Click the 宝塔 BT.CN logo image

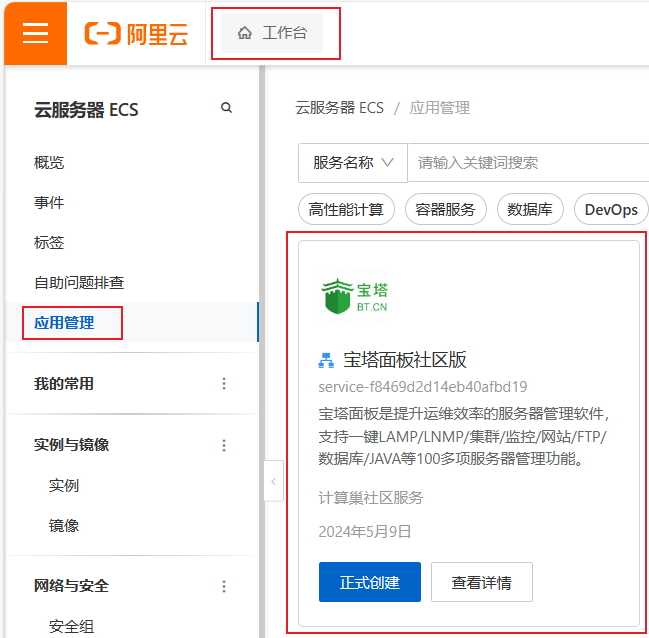tap(354, 296)
